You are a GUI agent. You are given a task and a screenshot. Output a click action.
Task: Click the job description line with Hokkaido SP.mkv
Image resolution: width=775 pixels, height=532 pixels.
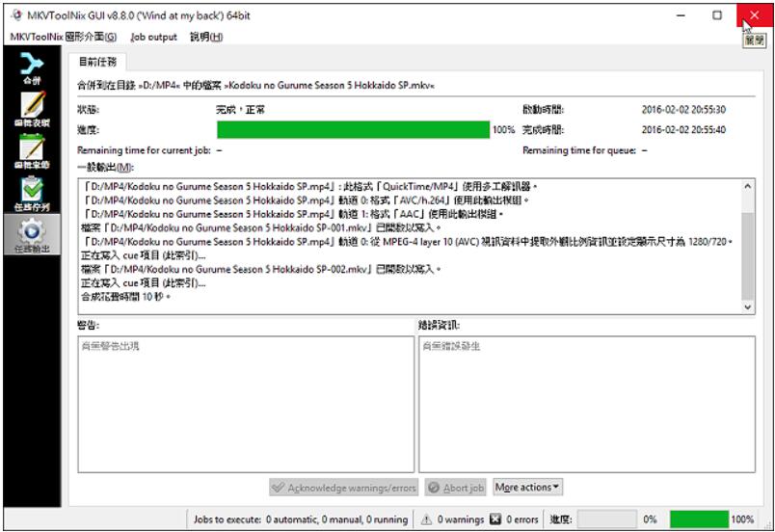point(256,86)
